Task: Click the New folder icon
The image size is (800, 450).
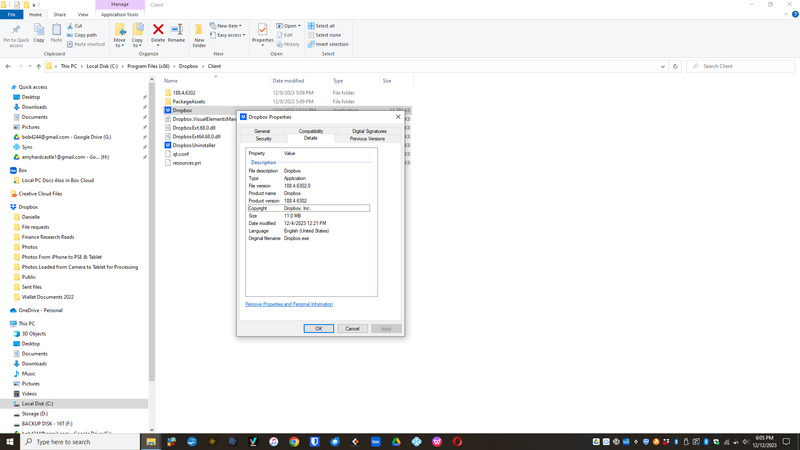Action: coord(199,34)
